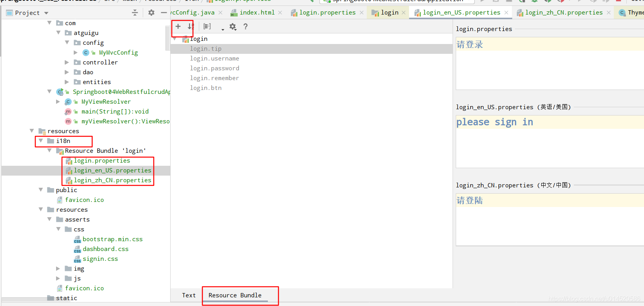
Task: Select the login.username property key
Action: tap(215, 59)
